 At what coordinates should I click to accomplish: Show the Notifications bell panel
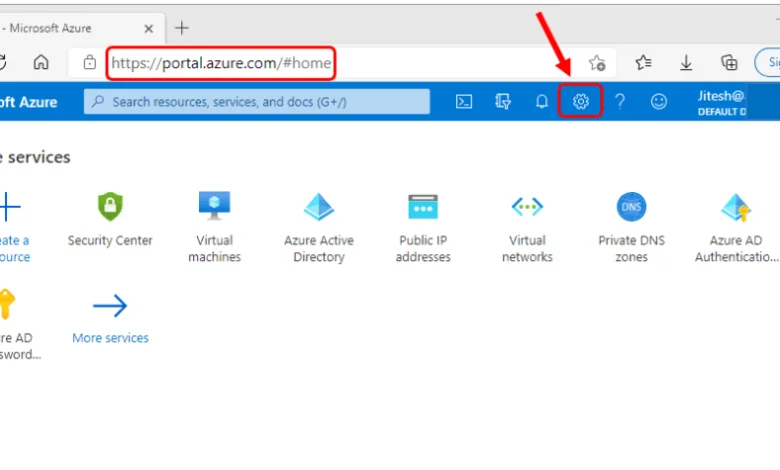[x=542, y=101]
